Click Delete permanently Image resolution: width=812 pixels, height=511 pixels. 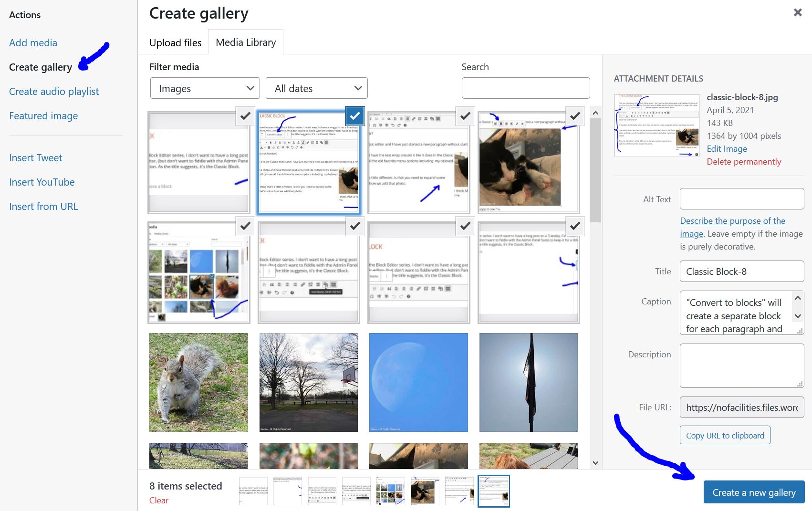744,161
